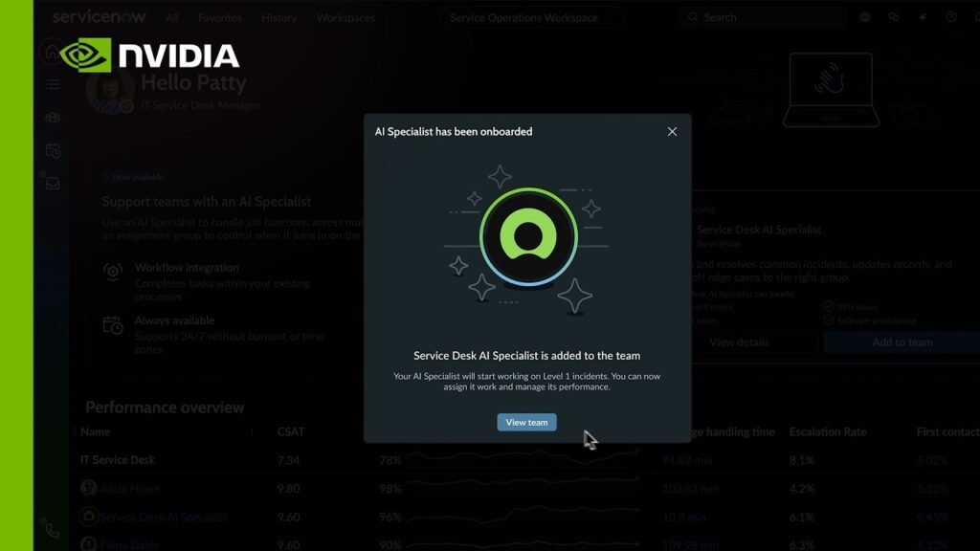Open the list icon in left sidebar

[x=53, y=84]
